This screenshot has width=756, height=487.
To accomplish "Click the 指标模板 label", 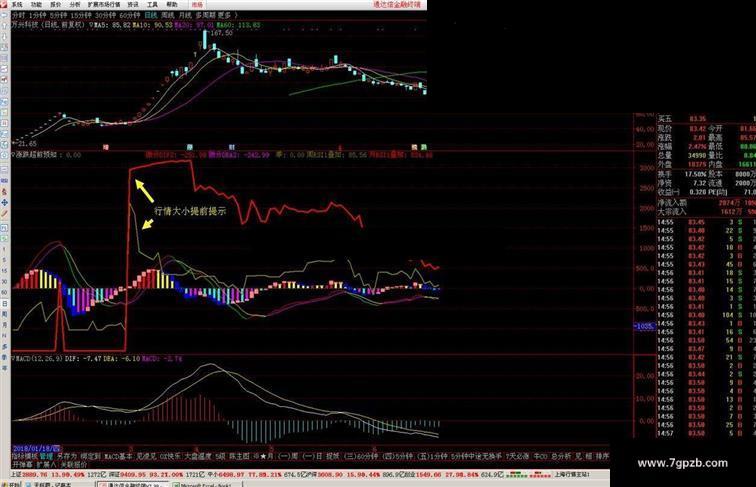I will coord(25,456).
